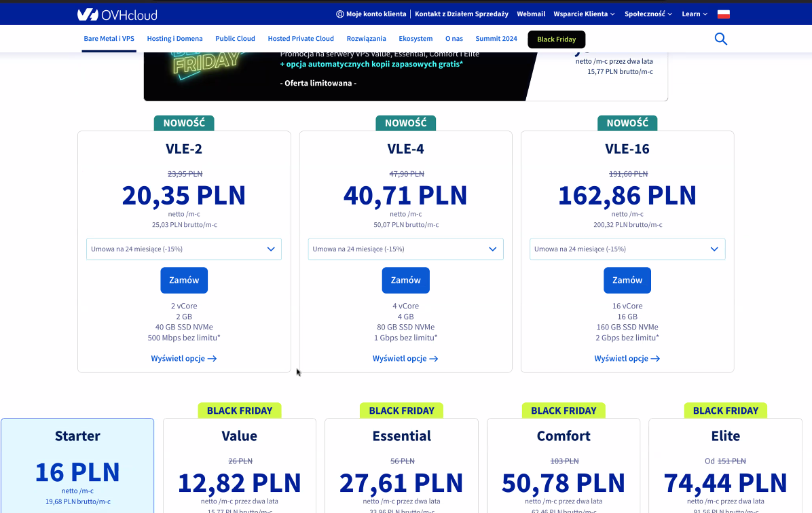Open the Hosting i Domena menu

[174, 39]
